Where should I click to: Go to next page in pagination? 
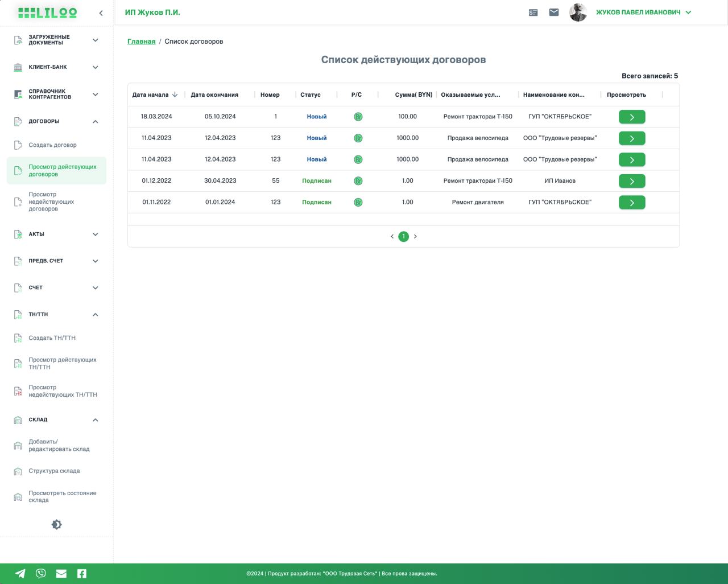click(415, 236)
